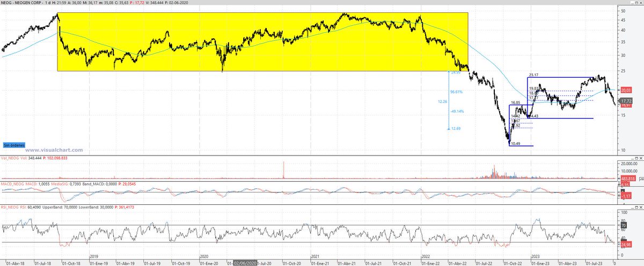The image size is (644, 266).
Task: Click the 12.69 projection target label
Action: pyautogui.click(x=456, y=129)
